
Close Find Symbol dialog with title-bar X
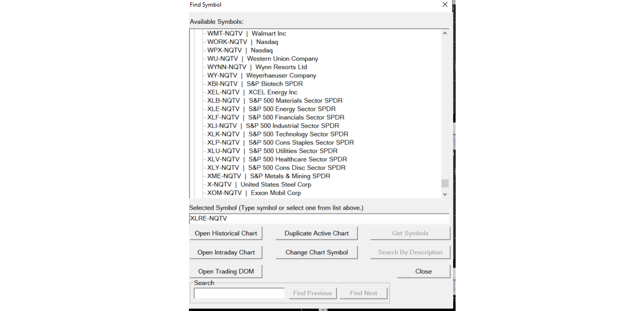pyautogui.click(x=445, y=4)
